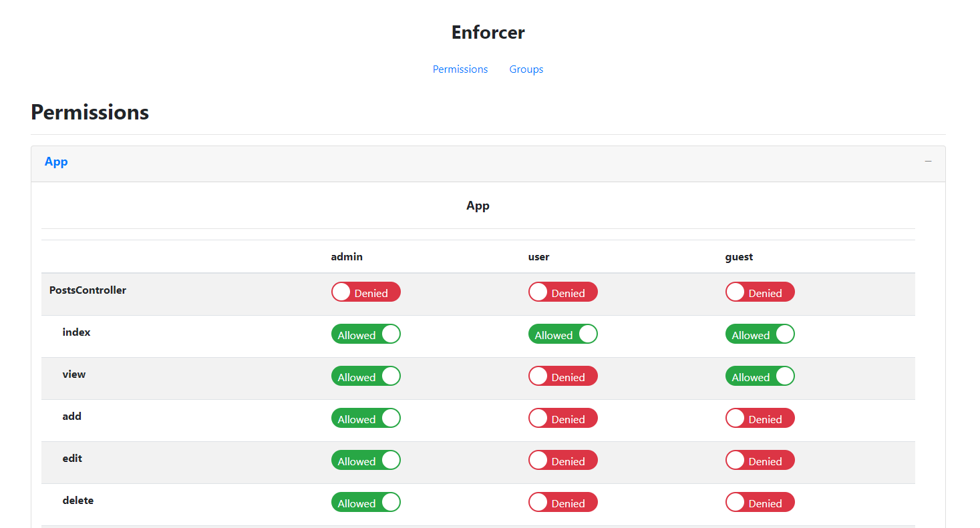Screen dimensions: 980x528
Task: Click the App accordion header title
Action: (x=56, y=162)
